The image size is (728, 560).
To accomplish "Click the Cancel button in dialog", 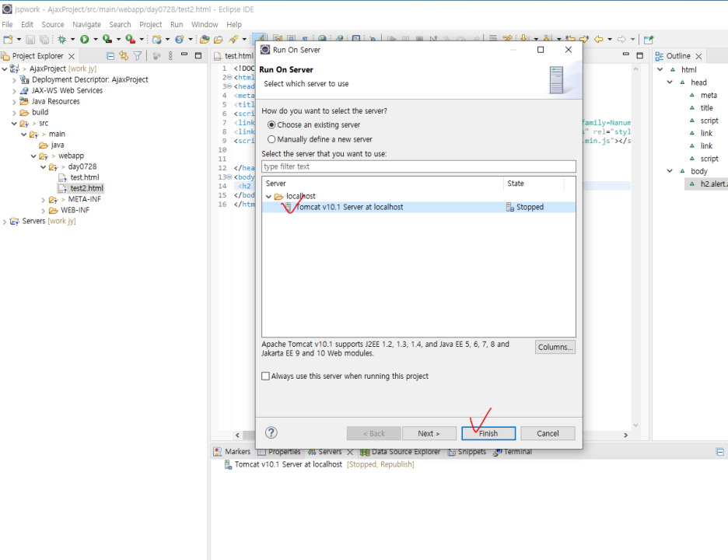I will click(548, 433).
